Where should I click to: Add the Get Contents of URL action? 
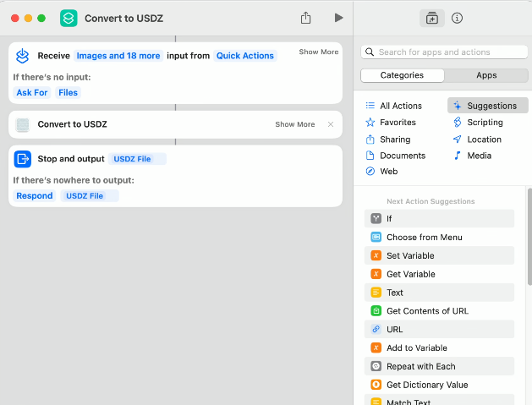tap(439, 311)
